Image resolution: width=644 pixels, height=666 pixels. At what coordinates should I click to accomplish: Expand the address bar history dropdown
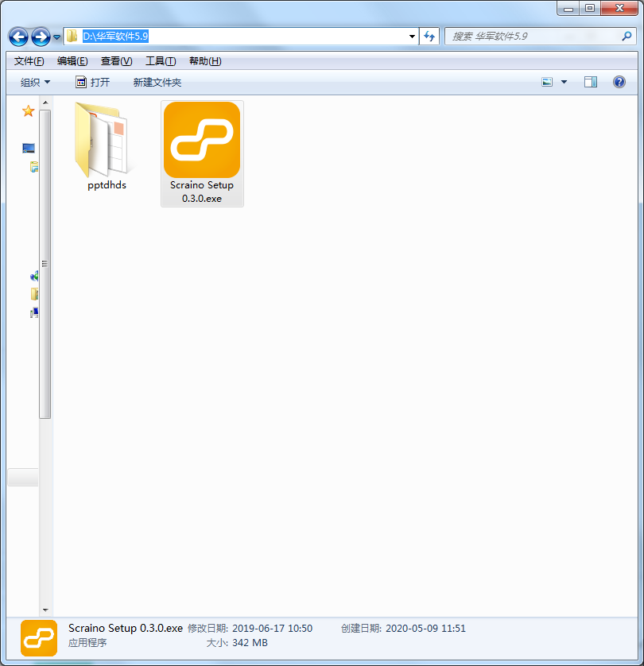click(x=412, y=37)
